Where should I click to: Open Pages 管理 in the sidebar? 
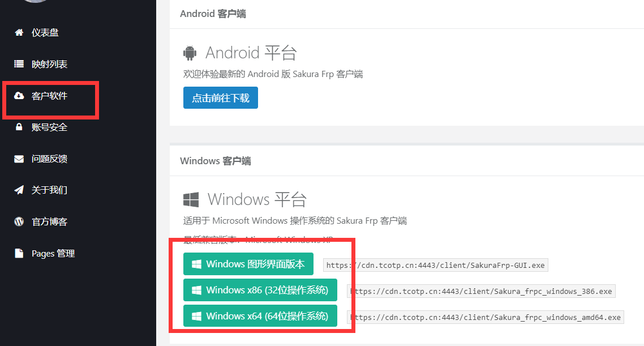[53, 254]
